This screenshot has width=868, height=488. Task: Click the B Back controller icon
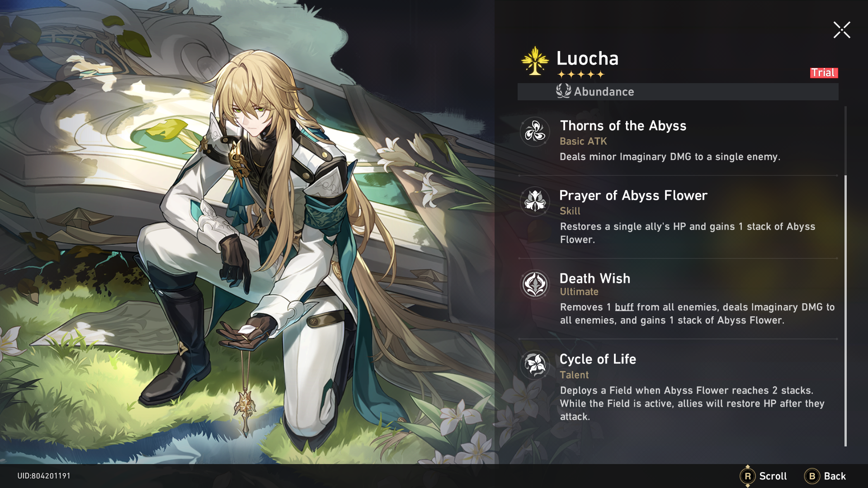[x=812, y=476]
